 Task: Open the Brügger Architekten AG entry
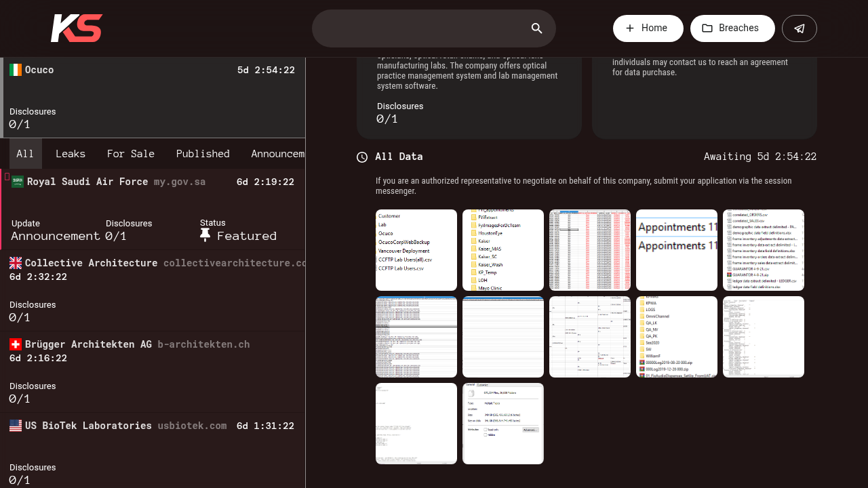coord(153,372)
